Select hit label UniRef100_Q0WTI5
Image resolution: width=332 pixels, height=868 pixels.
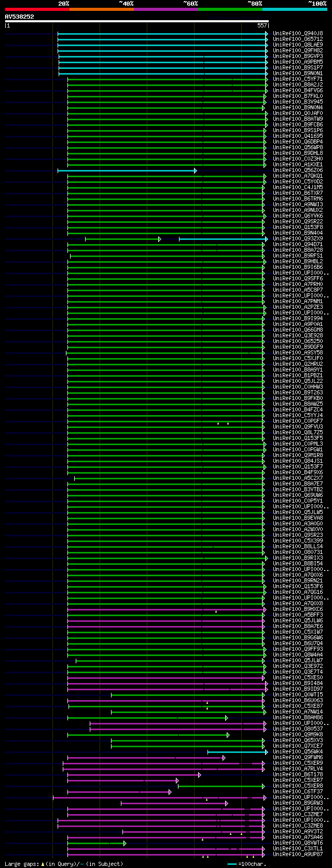tap(298, 694)
